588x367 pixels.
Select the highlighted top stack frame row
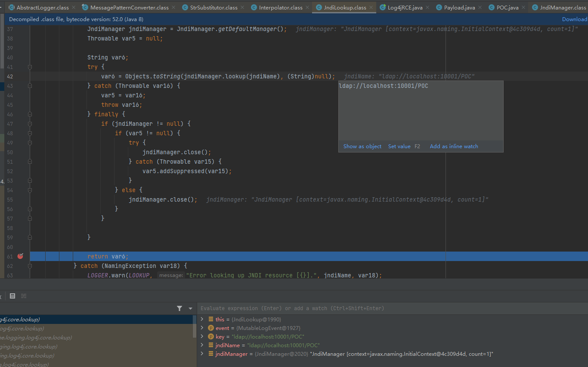[97, 319]
